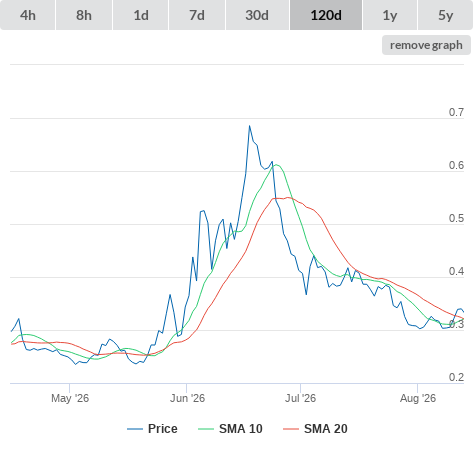This screenshot has width=474, height=455.
Task: Switch chart to 30d range
Action: point(257,15)
